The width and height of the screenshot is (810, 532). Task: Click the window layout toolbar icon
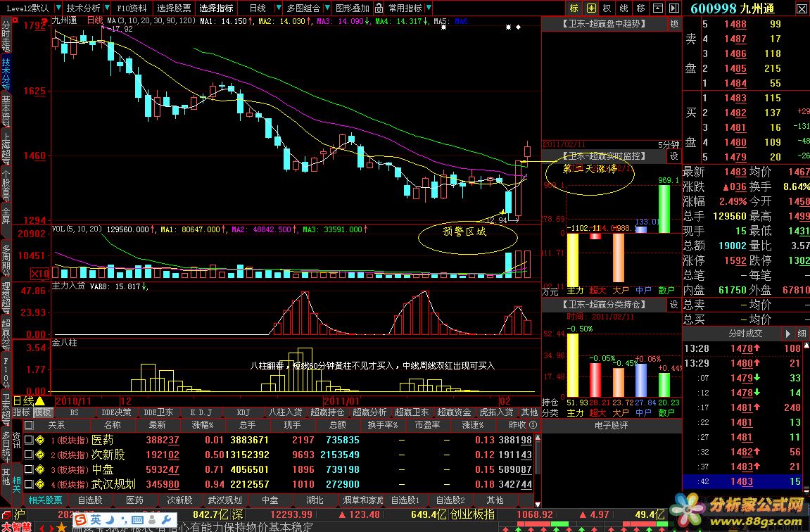click(657, 8)
